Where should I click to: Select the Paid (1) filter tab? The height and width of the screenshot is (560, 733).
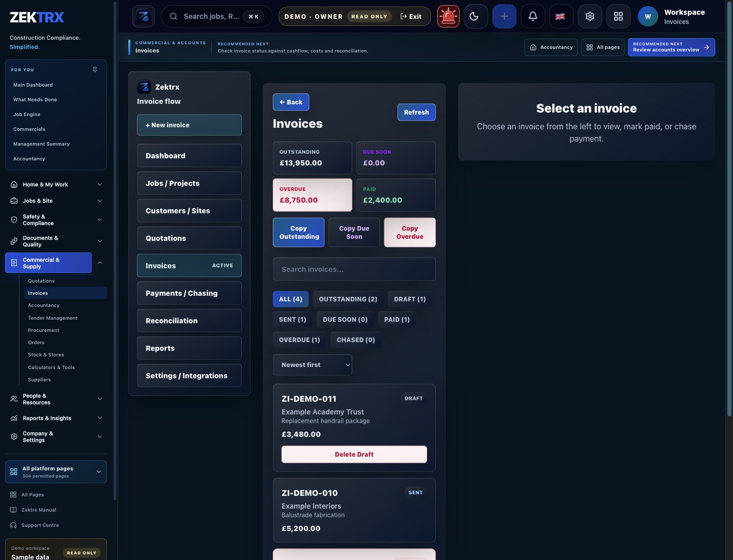click(x=397, y=320)
